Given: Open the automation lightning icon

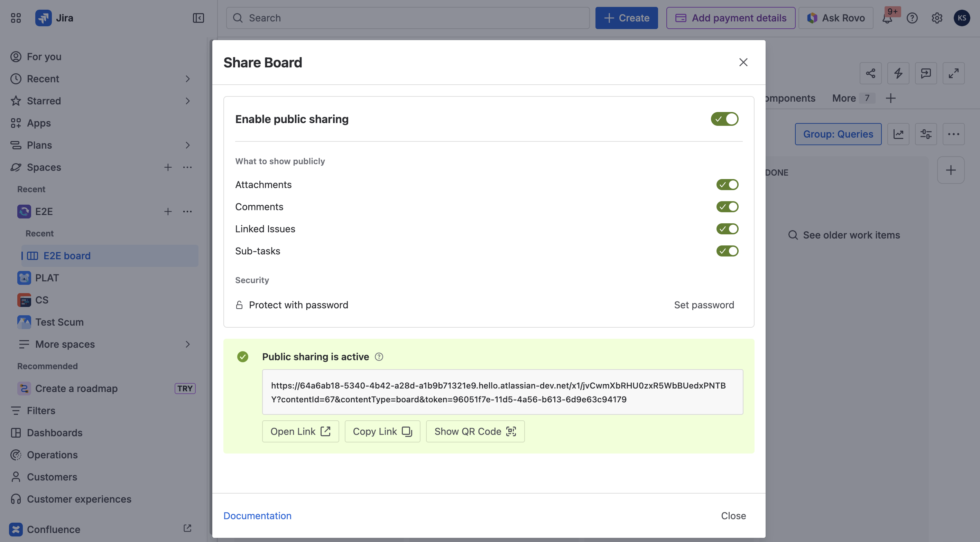Looking at the screenshot, I should [898, 73].
